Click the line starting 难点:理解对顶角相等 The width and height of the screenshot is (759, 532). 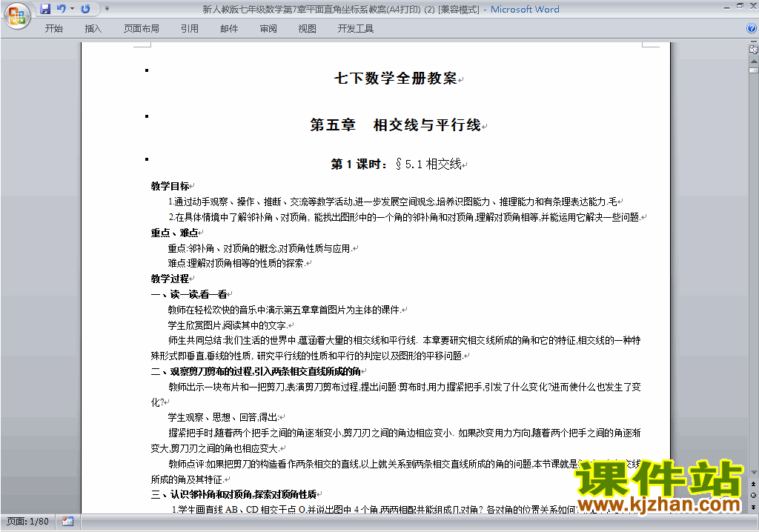click(236, 263)
